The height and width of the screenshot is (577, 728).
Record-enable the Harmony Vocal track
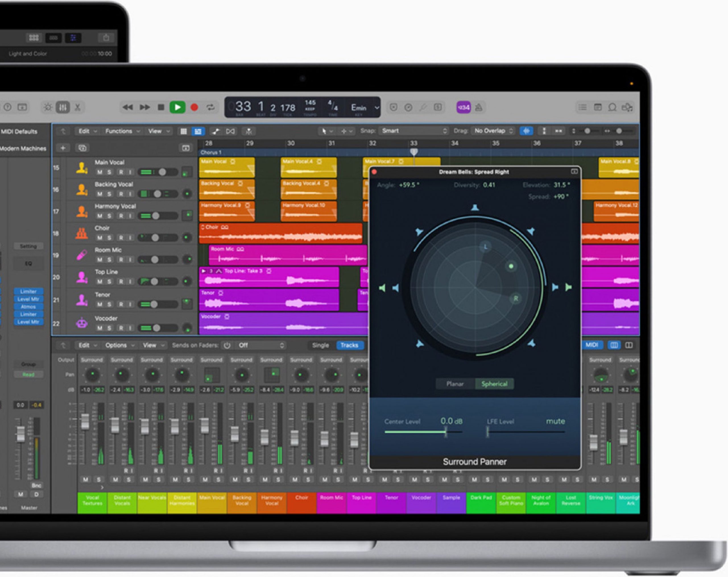click(x=121, y=216)
